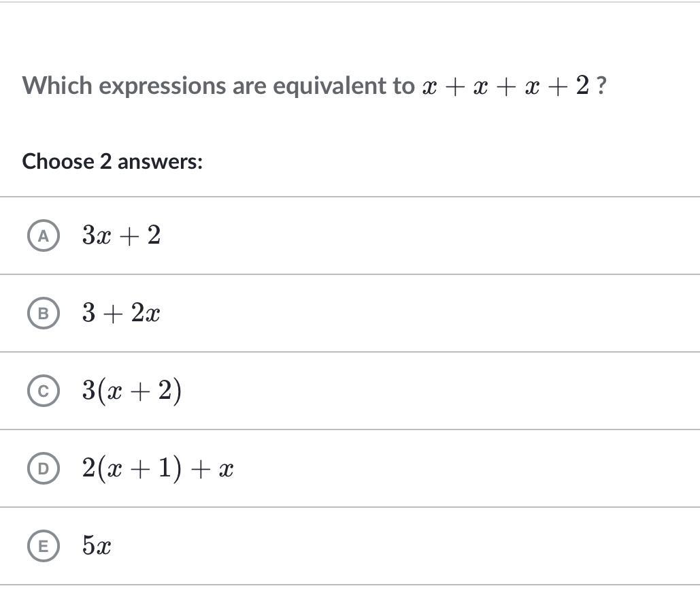Click the word "answers:" in the instruction
Viewport: 700px width, 616px height.
click(160, 161)
